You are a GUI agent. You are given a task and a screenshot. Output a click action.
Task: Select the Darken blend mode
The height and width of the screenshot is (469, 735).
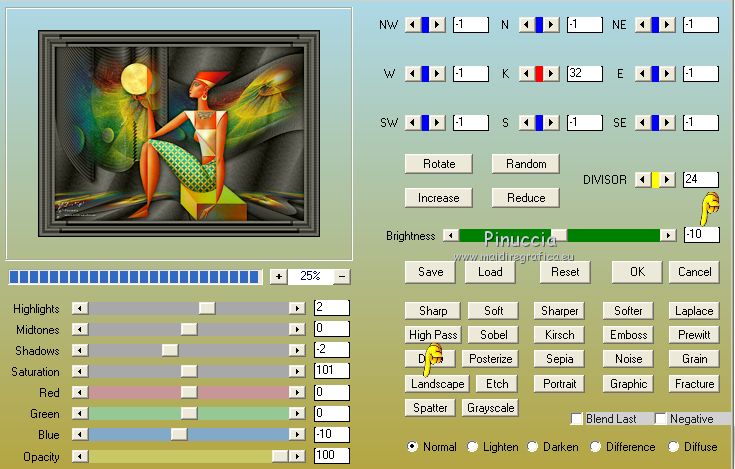pos(532,447)
